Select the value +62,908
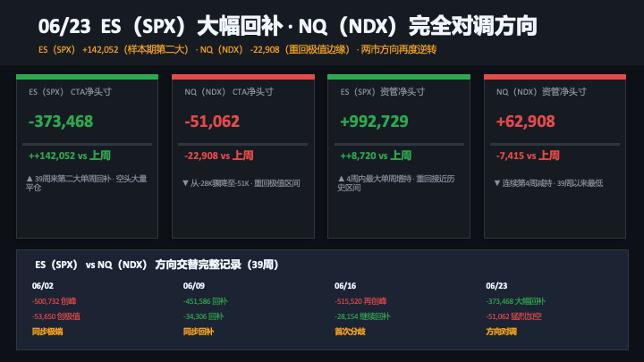 click(x=525, y=122)
